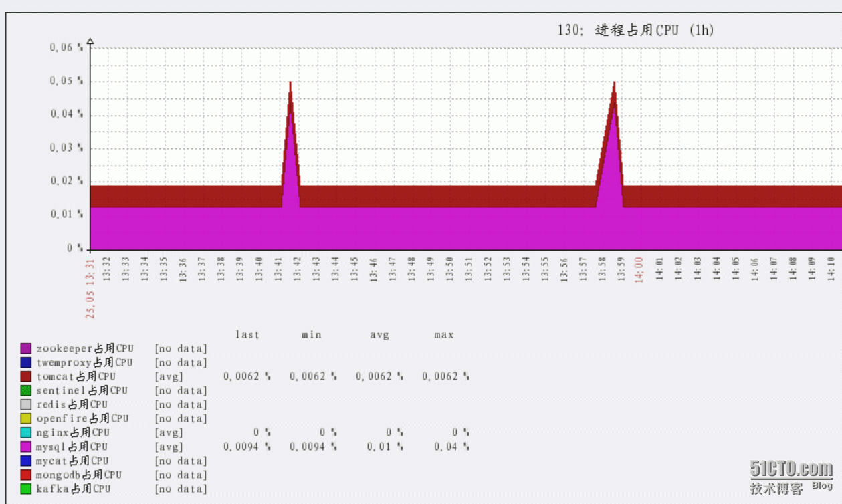Click nginx's last value '0 %'
The image size is (842, 504).
[x=262, y=432]
